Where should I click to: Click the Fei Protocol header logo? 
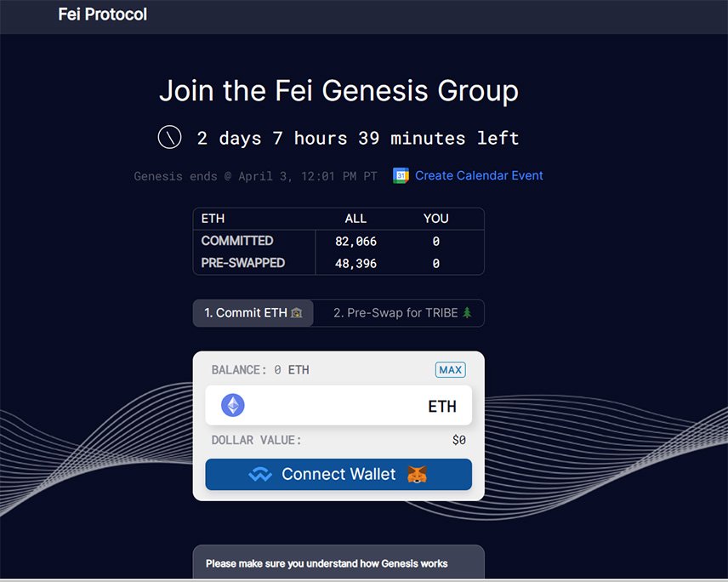[103, 14]
